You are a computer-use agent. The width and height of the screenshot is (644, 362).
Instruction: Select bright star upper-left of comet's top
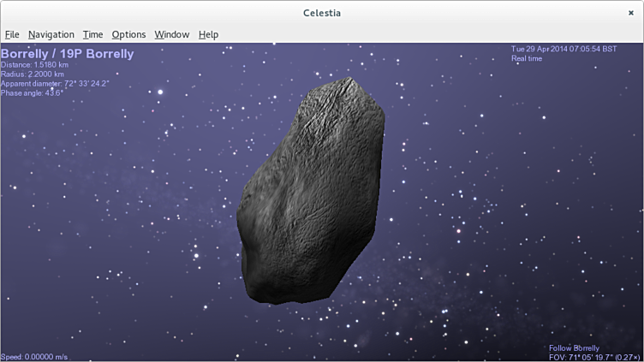(160, 92)
